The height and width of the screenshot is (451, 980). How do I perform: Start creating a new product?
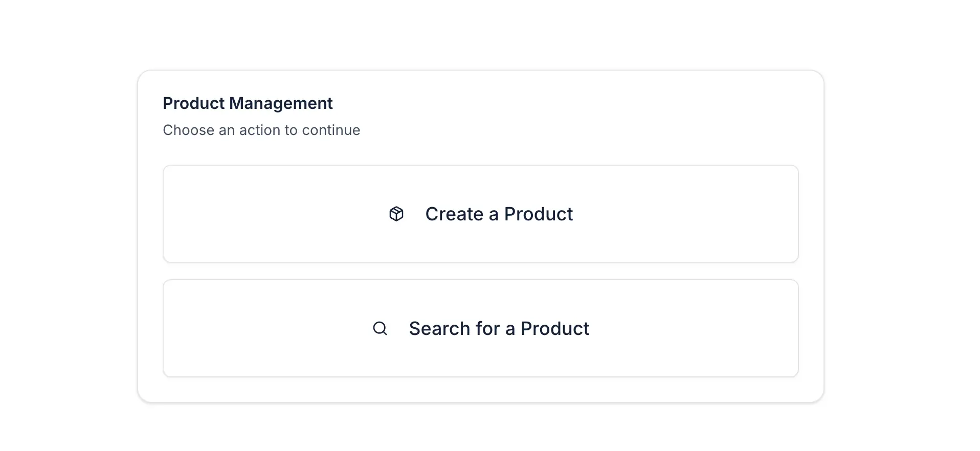[480, 214]
